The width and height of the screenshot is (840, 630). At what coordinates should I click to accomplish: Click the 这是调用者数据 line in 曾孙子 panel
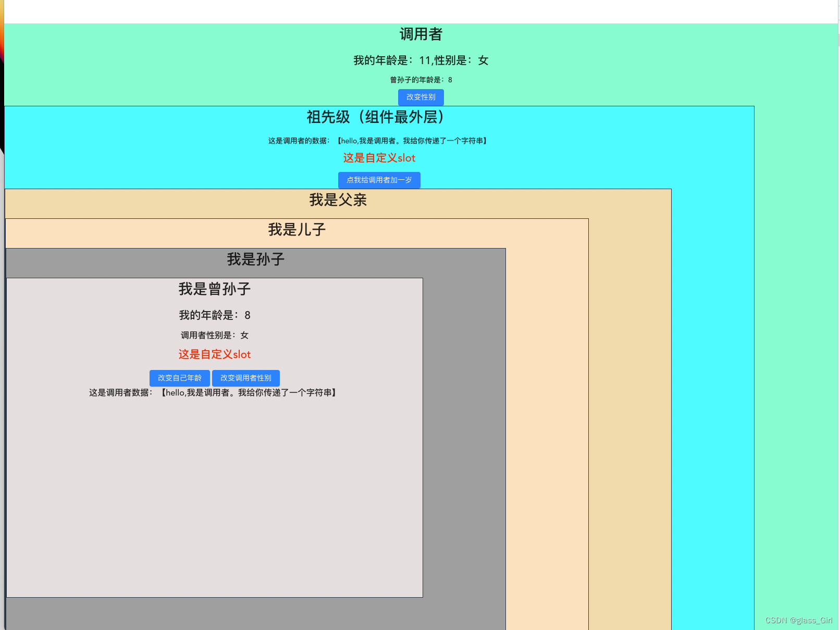(214, 392)
